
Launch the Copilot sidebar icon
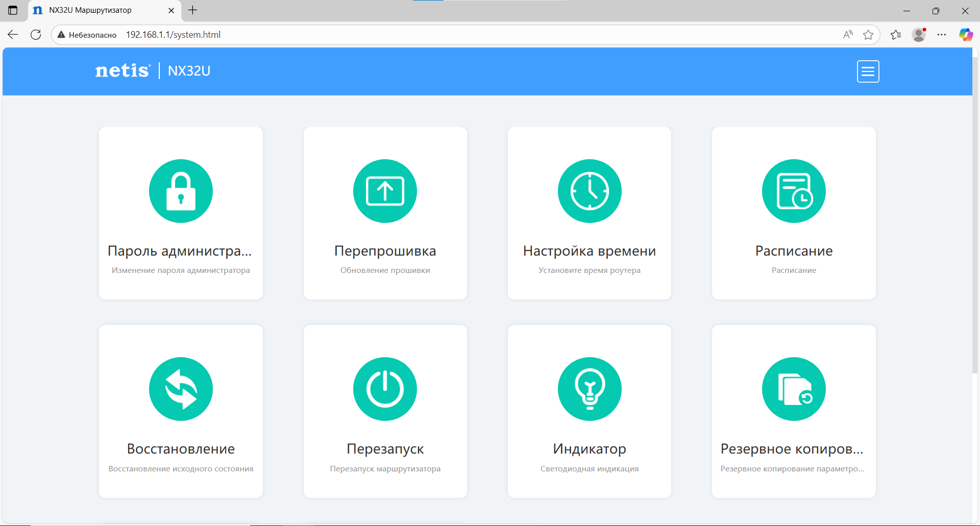pyautogui.click(x=966, y=35)
